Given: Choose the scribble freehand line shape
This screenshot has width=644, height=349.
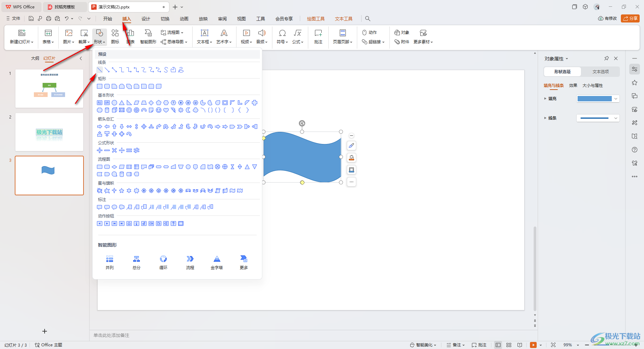Looking at the screenshot, I should coord(181,70).
